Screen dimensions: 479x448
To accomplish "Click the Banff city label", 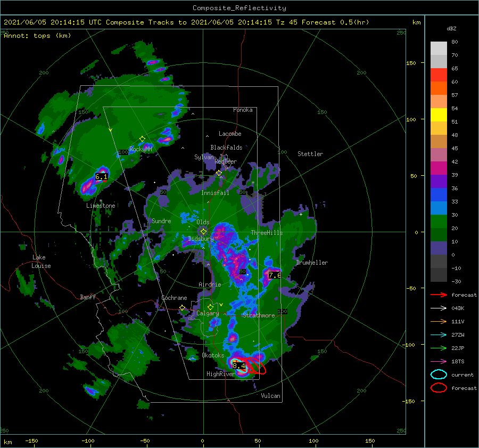I will point(88,297).
